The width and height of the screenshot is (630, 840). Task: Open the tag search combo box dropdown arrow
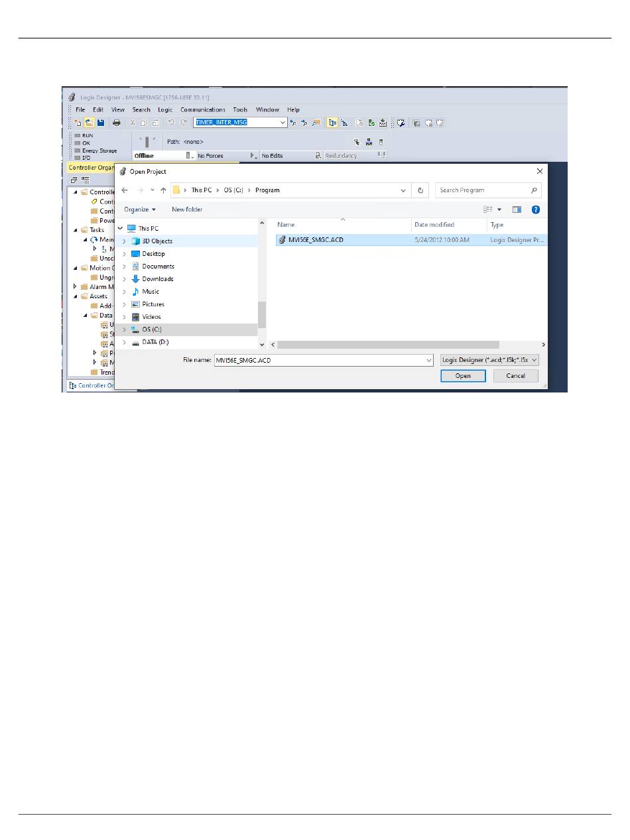283,123
